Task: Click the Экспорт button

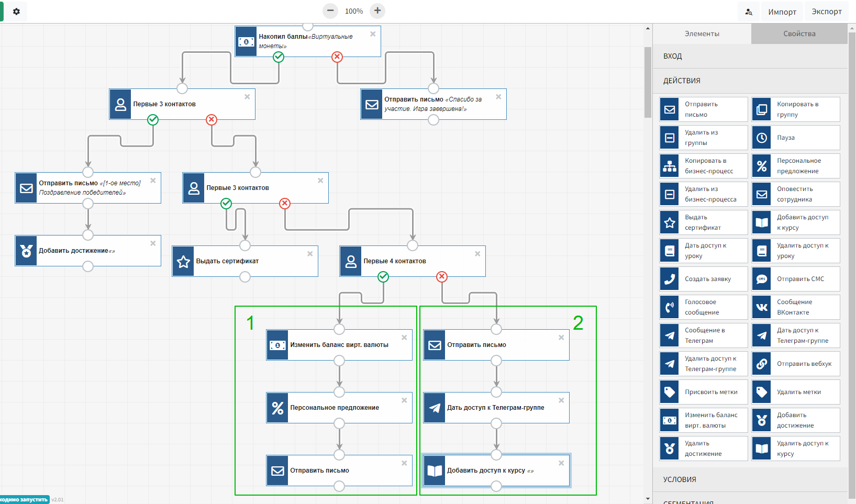Action: pyautogui.click(x=826, y=12)
